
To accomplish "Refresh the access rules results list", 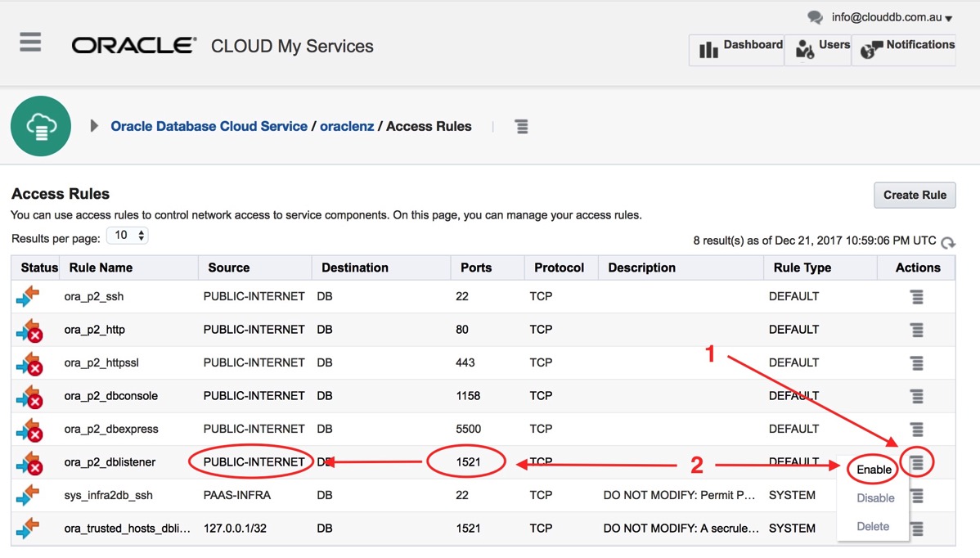I will (x=947, y=243).
